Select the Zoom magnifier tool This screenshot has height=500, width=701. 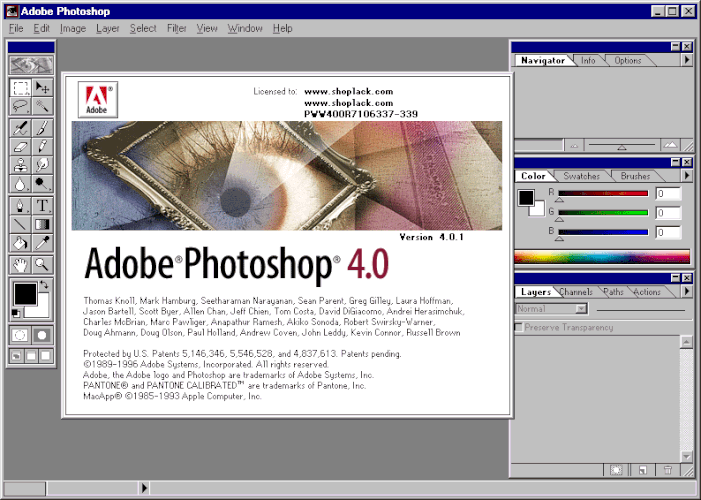[x=42, y=265]
